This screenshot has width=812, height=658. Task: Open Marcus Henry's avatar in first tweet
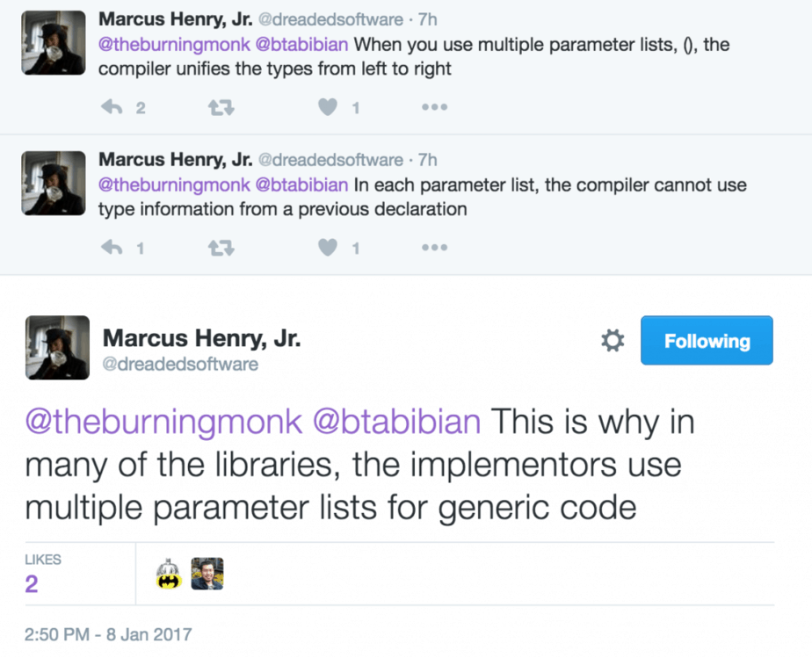coord(54,43)
